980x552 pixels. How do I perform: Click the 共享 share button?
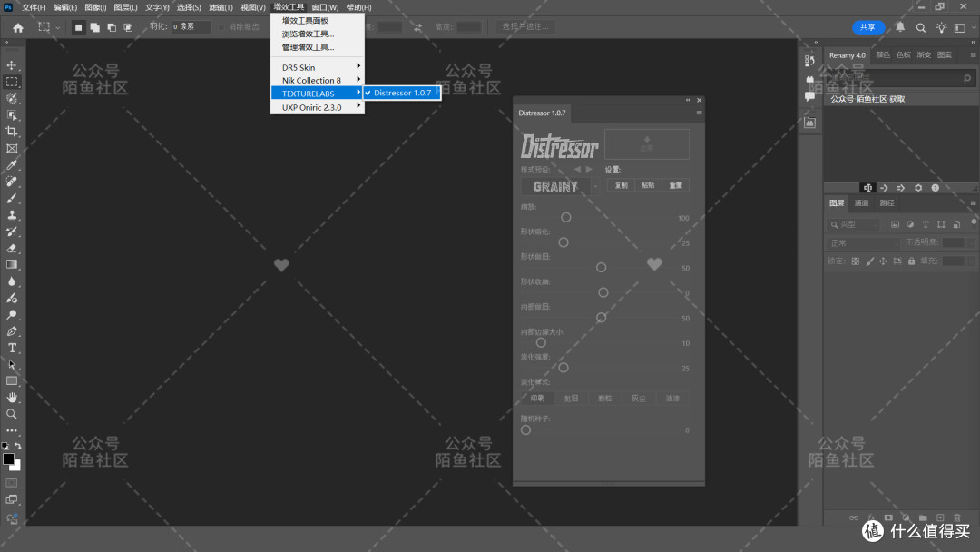point(868,27)
